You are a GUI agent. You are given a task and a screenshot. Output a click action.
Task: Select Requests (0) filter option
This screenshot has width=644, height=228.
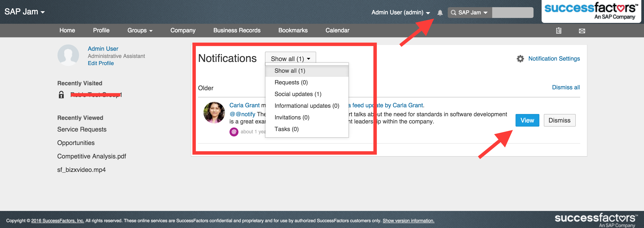click(x=307, y=82)
